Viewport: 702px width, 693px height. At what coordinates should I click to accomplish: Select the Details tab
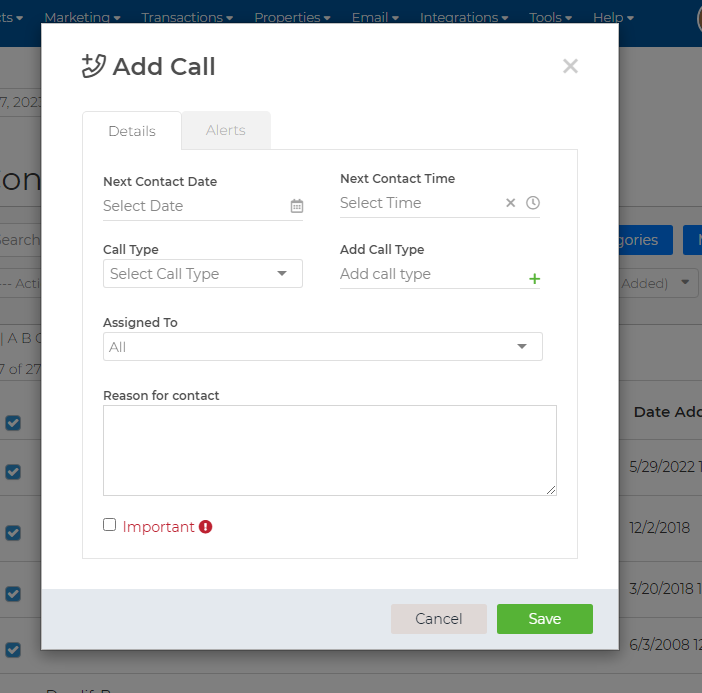click(x=132, y=131)
